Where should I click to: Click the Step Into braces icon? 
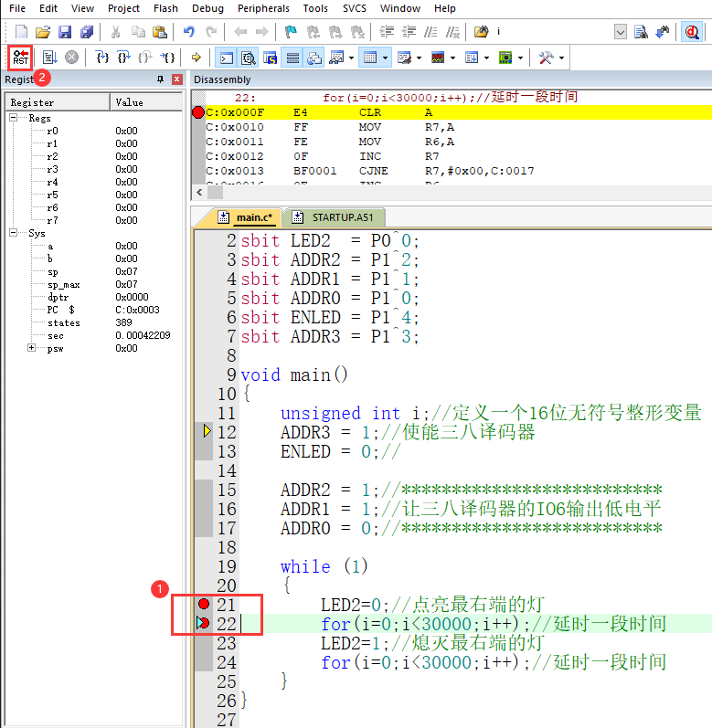pos(103,58)
